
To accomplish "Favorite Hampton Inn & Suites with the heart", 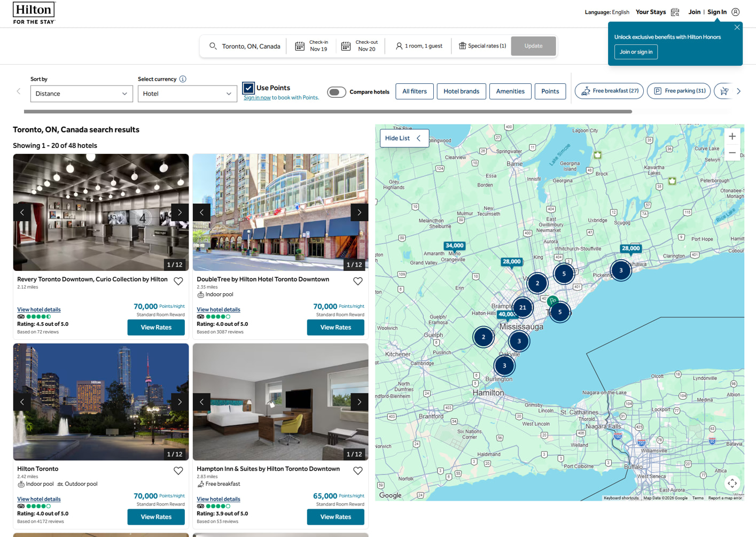I will [358, 471].
